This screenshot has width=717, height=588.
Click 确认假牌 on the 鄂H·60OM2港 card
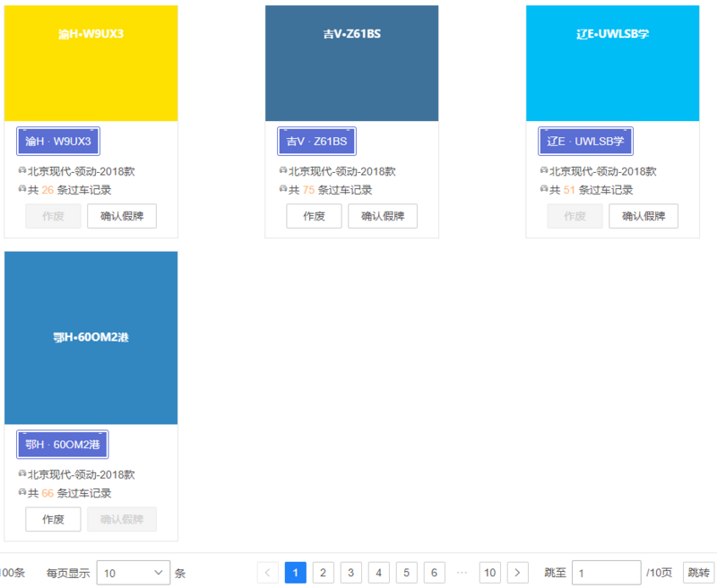click(122, 519)
